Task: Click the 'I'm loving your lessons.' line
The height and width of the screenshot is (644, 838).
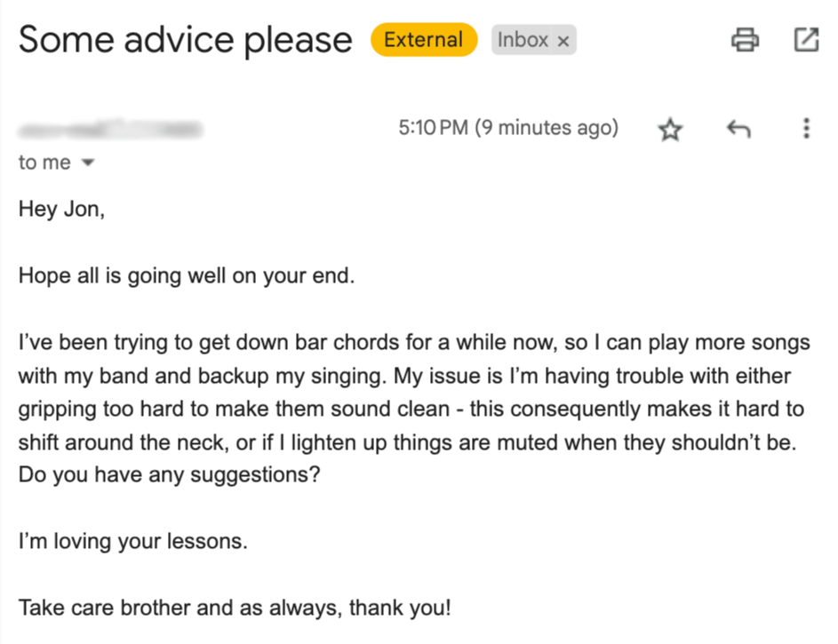Action: (132, 541)
